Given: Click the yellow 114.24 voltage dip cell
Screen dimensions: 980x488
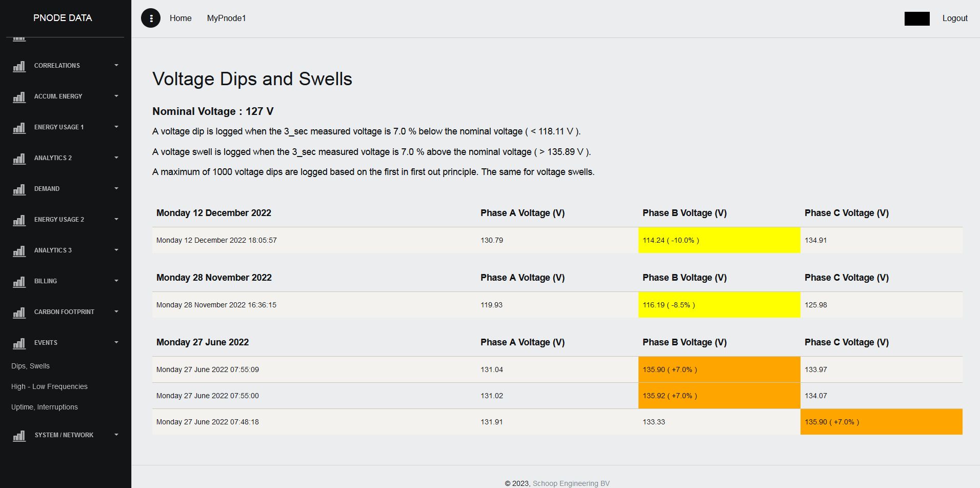Looking at the screenshot, I should [x=718, y=240].
